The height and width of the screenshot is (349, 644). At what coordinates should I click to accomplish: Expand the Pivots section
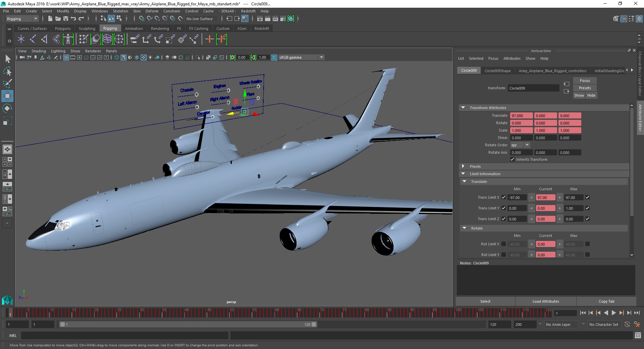point(463,166)
